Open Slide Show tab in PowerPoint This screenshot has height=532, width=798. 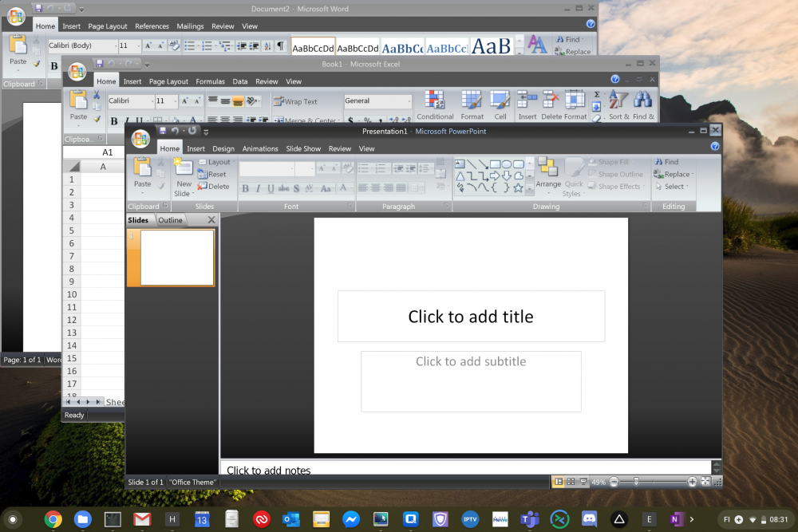[303, 148]
